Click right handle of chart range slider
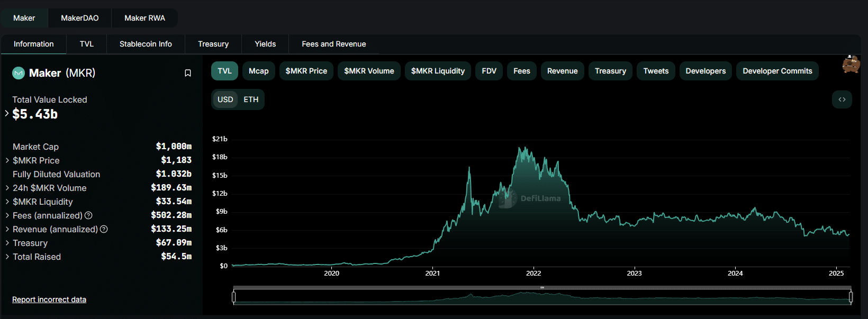The width and height of the screenshot is (868, 319). click(x=851, y=297)
